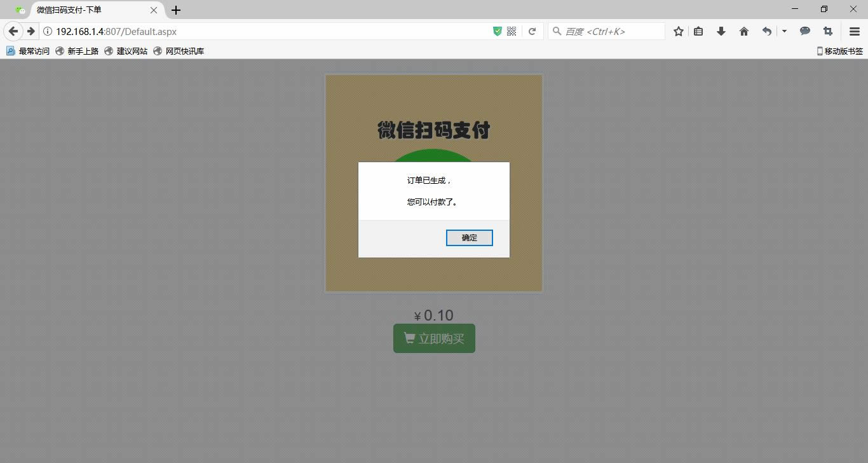Screen dimensions: 868x463
Task: Minimize the browser window
Action: [795, 9]
